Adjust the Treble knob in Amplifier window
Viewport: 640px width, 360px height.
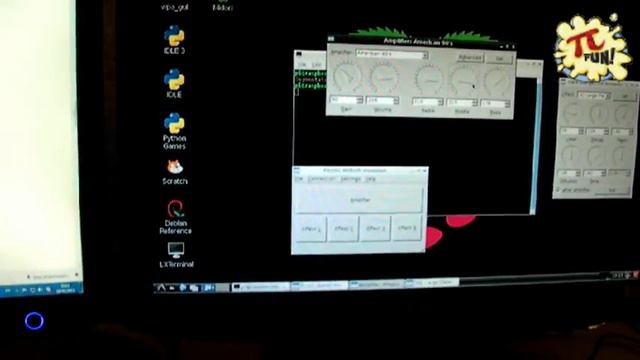tap(429, 80)
